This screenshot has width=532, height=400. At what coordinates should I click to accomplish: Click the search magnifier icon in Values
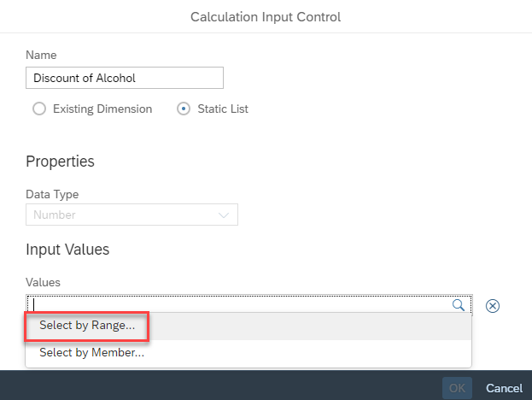coord(458,304)
